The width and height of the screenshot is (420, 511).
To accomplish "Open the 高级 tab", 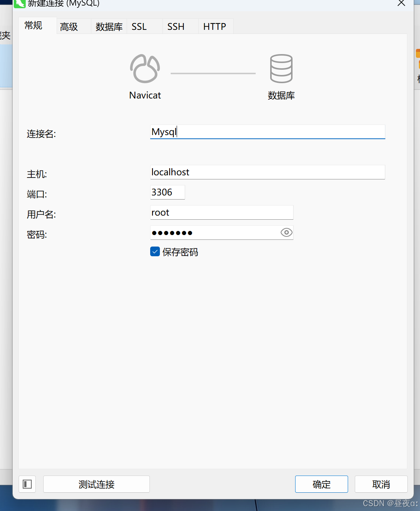I will click(x=74, y=26).
